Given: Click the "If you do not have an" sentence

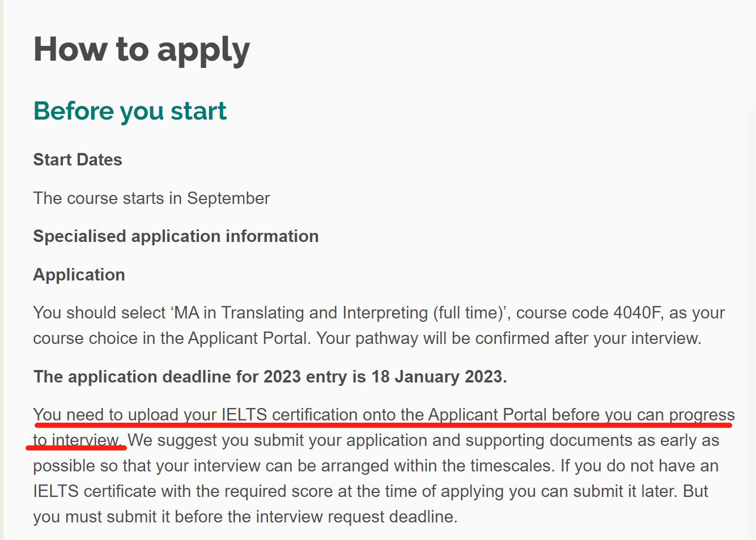Looking at the screenshot, I should click(x=639, y=466).
